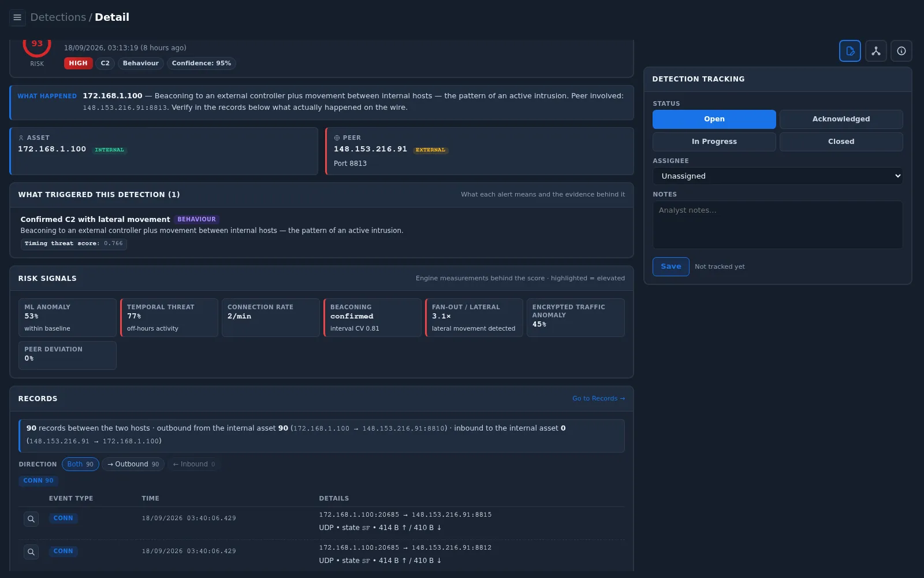Toggle the CONN 90 event type filter
The height and width of the screenshot is (578, 924).
pos(38,480)
